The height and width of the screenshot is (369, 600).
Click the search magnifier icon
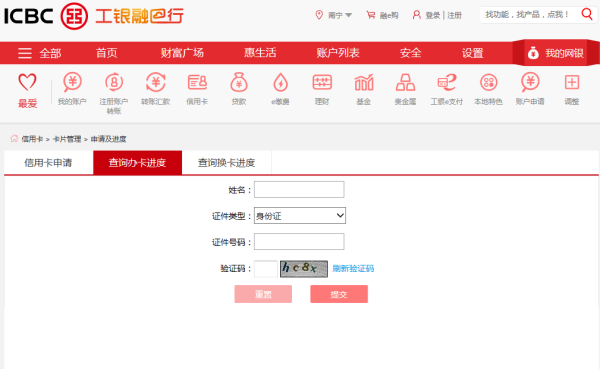pyautogui.click(x=587, y=15)
